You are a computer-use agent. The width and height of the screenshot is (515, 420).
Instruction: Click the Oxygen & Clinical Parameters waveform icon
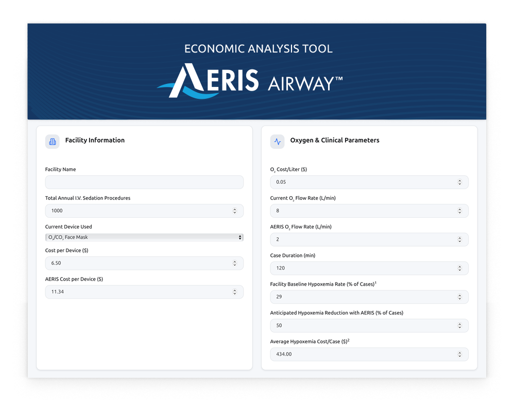click(278, 142)
